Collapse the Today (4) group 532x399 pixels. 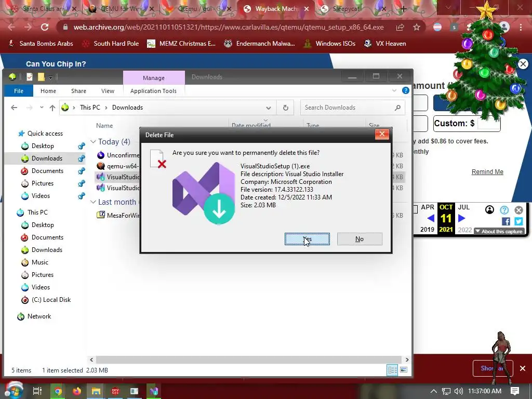point(93,141)
